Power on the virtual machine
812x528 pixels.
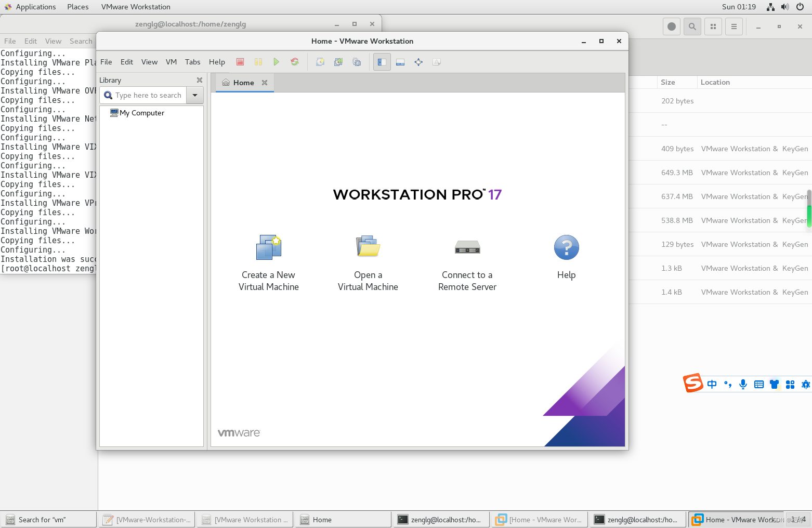[x=277, y=61]
